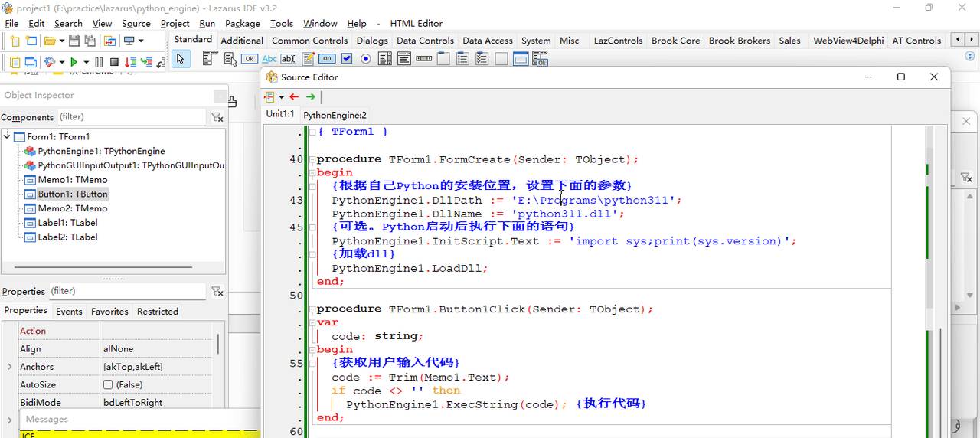Click the Components filter input field
This screenshot has width=980, height=438.
pyautogui.click(x=131, y=117)
